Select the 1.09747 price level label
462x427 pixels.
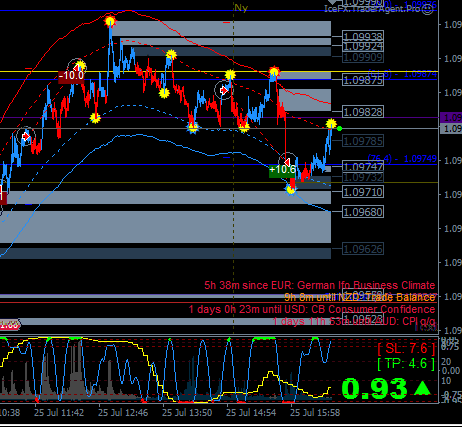tap(363, 166)
